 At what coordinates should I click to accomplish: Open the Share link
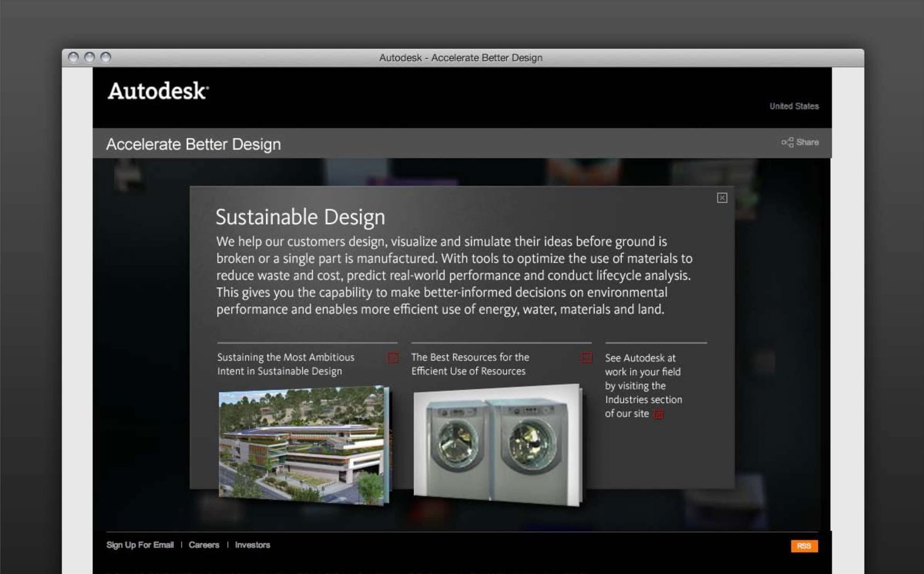click(800, 142)
